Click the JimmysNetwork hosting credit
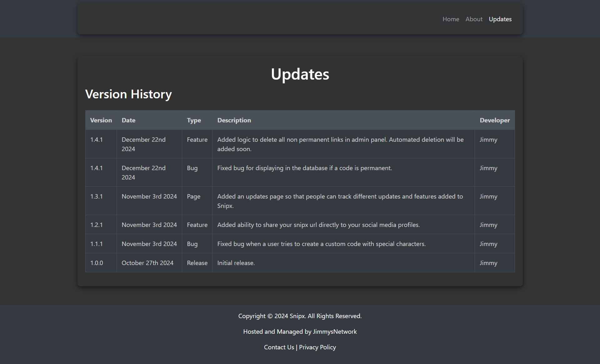600x364 pixels. click(x=335, y=331)
